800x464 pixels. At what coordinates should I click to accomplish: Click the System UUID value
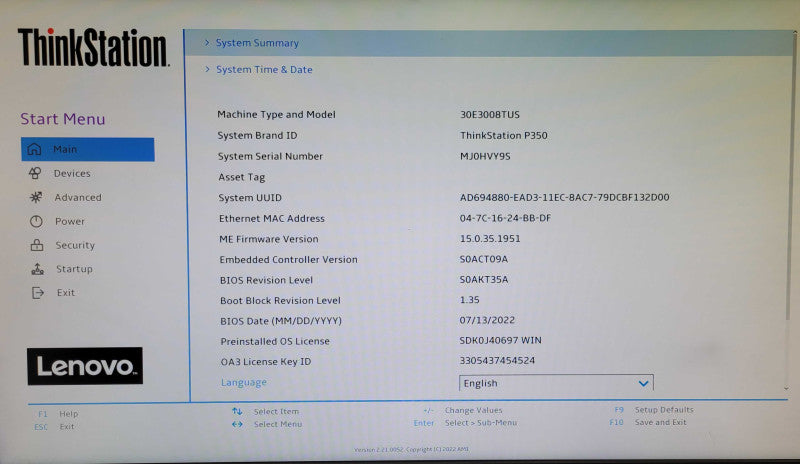(564, 197)
